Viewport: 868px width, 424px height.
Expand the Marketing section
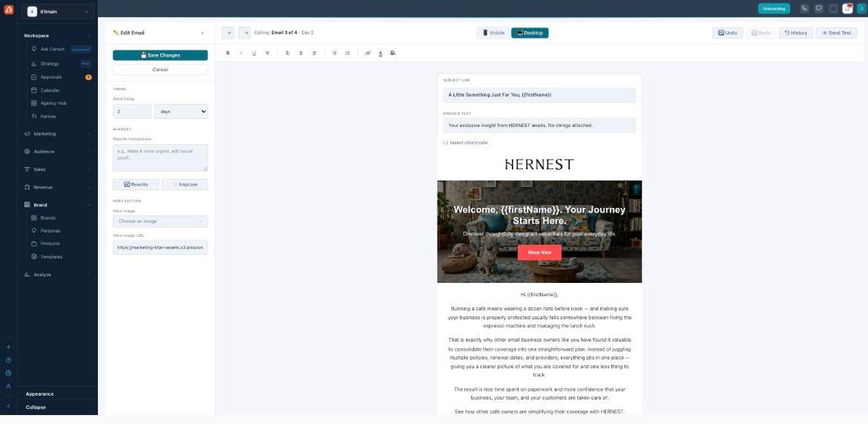tap(58, 134)
